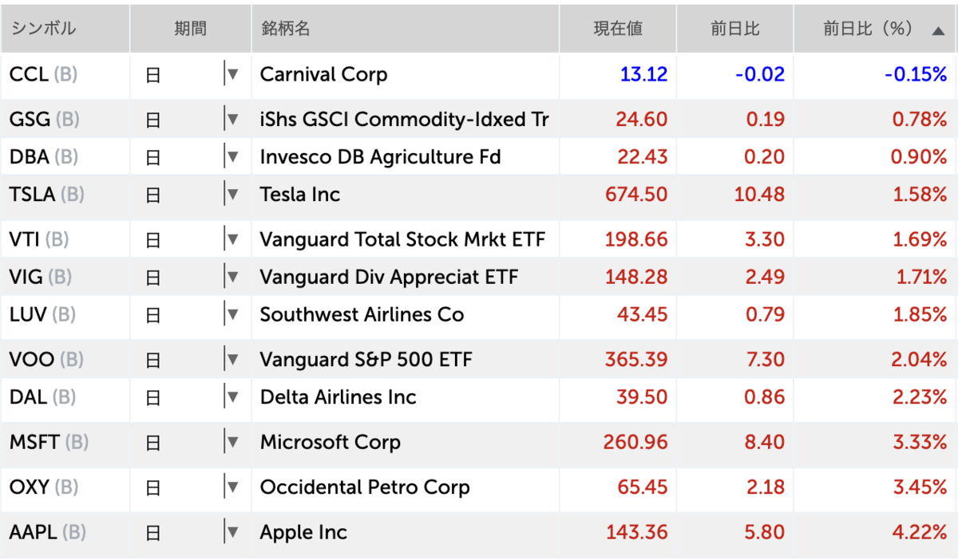Click the sort triangle on the 前日比（%） column
The height and width of the screenshot is (560, 958).
937,29
